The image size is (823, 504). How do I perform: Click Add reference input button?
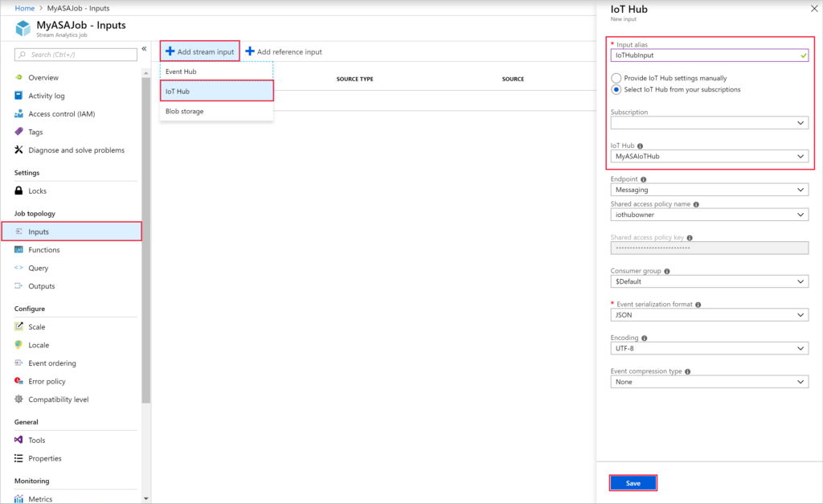click(x=284, y=51)
